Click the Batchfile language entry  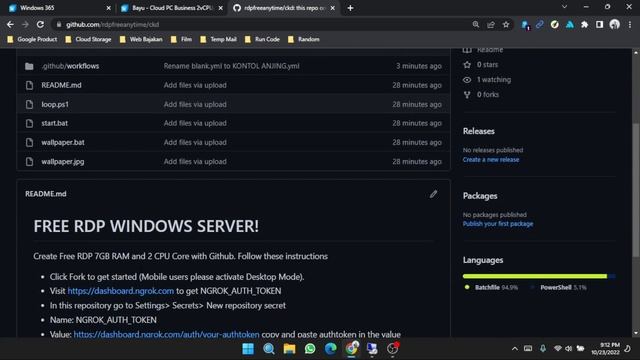click(x=491, y=287)
